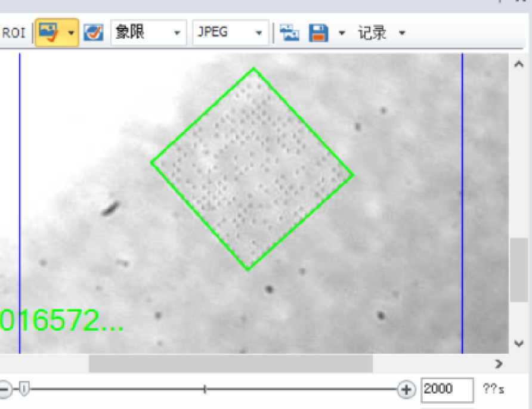532x409 pixels.
Task: Click horizontal scrollbar right arrow
Action: 499,364
